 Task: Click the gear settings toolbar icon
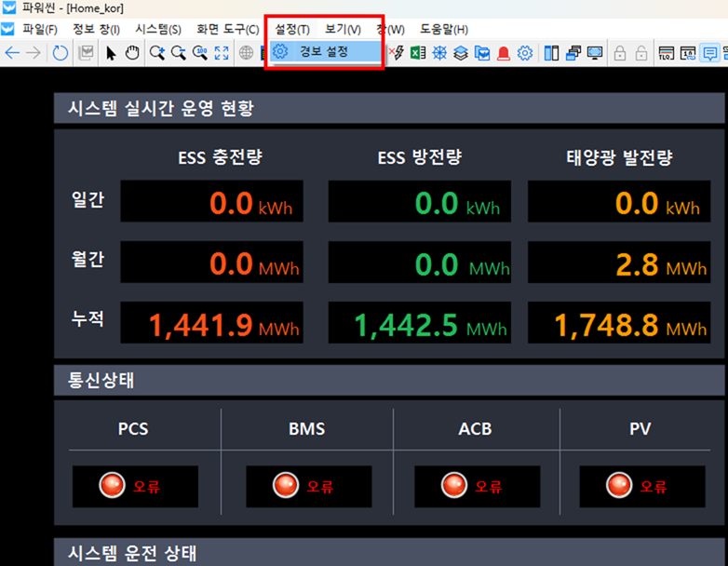pyautogui.click(x=525, y=53)
